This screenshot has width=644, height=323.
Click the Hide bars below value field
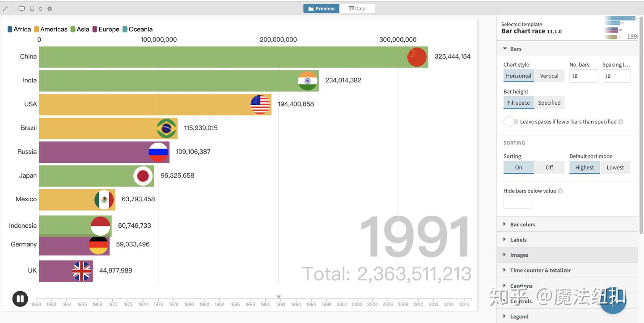click(517, 202)
